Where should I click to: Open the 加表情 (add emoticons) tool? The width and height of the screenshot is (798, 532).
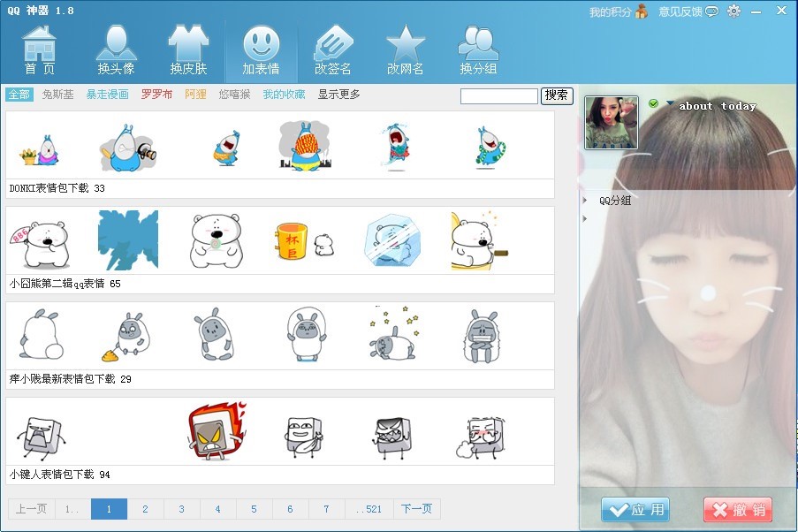click(x=260, y=49)
